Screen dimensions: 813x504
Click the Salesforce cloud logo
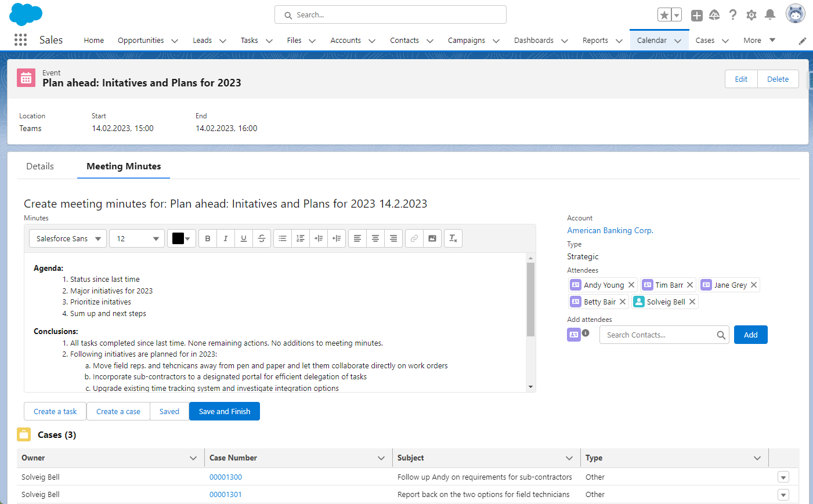[x=26, y=14]
